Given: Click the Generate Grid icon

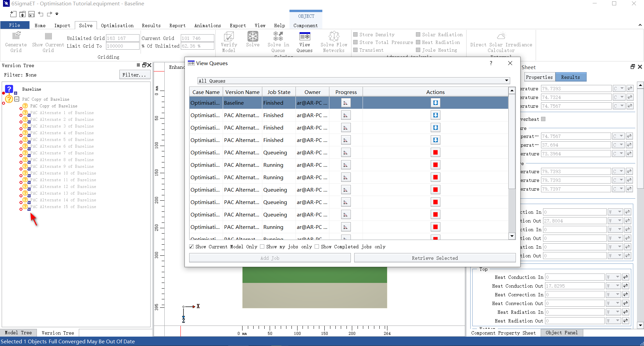Looking at the screenshot, I should tap(16, 36).
